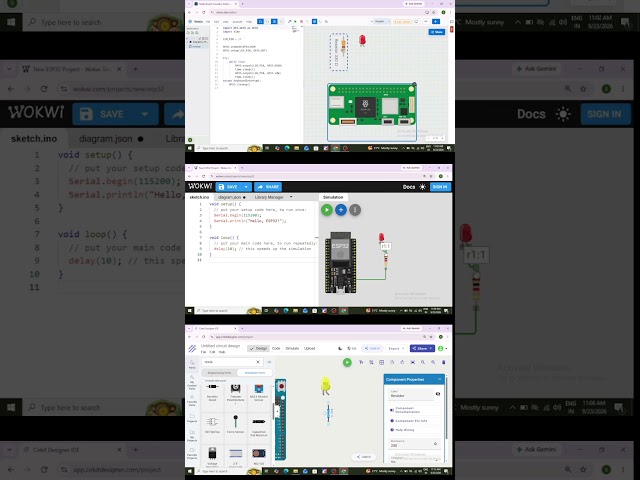
Task: Open Edit menu in Cirkit Designer
Action: pos(212,352)
